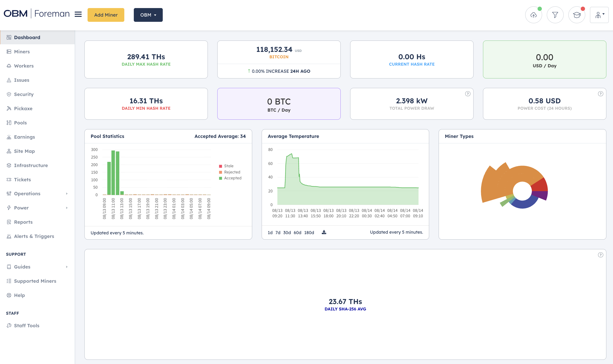Click the Staff Tools wrench icon

coord(9,325)
